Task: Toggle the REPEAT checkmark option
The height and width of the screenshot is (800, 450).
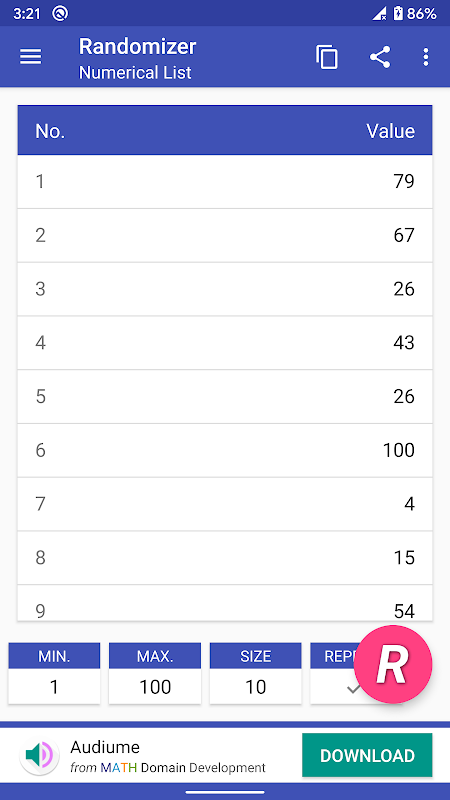Action: (x=353, y=687)
